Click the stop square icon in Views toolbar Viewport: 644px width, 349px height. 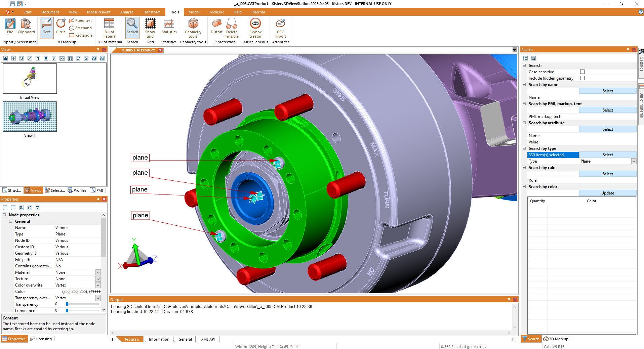[x=46, y=58]
